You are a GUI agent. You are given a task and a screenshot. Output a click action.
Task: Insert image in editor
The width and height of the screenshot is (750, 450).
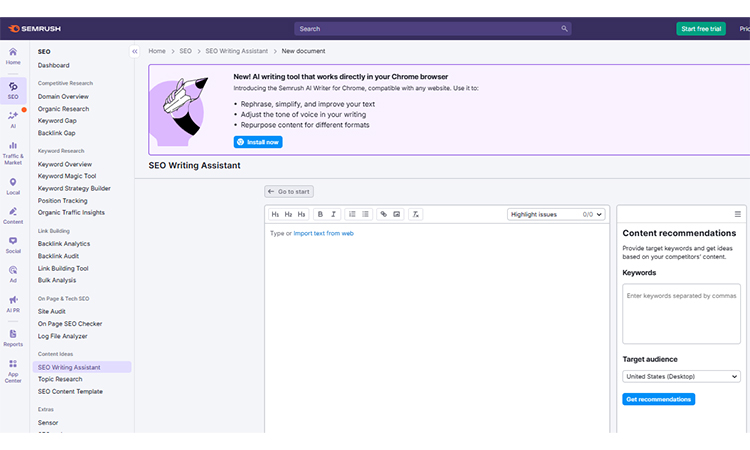[397, 214]
